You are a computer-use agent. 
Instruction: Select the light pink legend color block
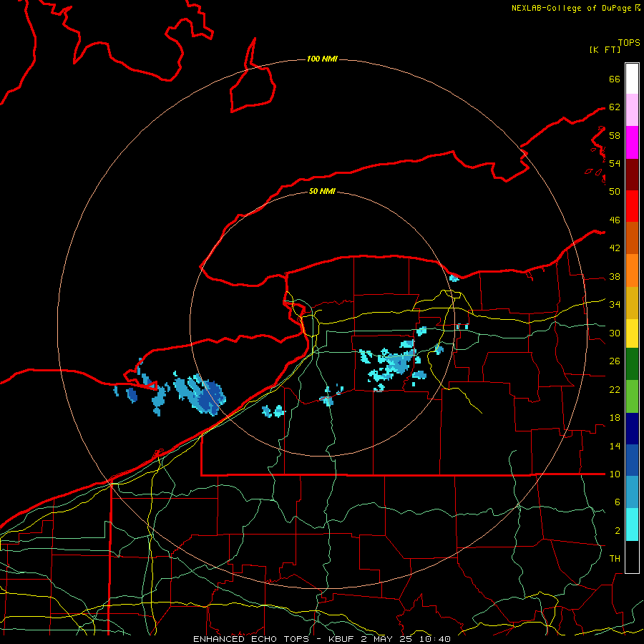click(632, 109)
